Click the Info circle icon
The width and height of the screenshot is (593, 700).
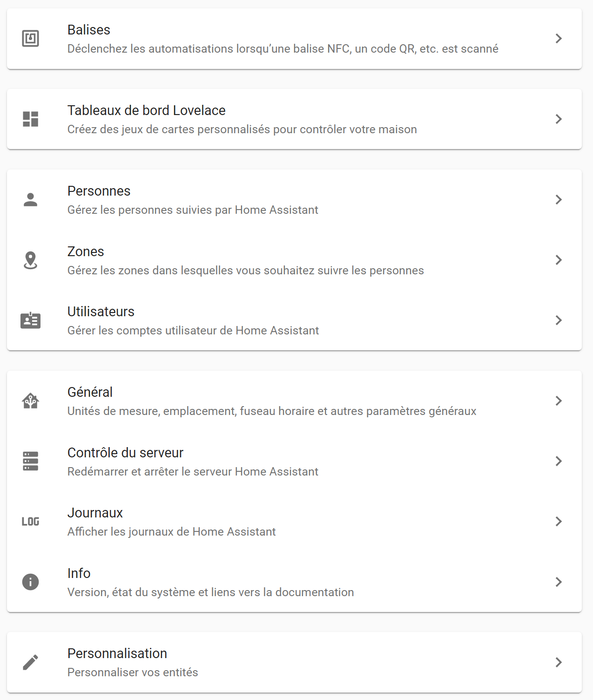(x=30, y=582)
